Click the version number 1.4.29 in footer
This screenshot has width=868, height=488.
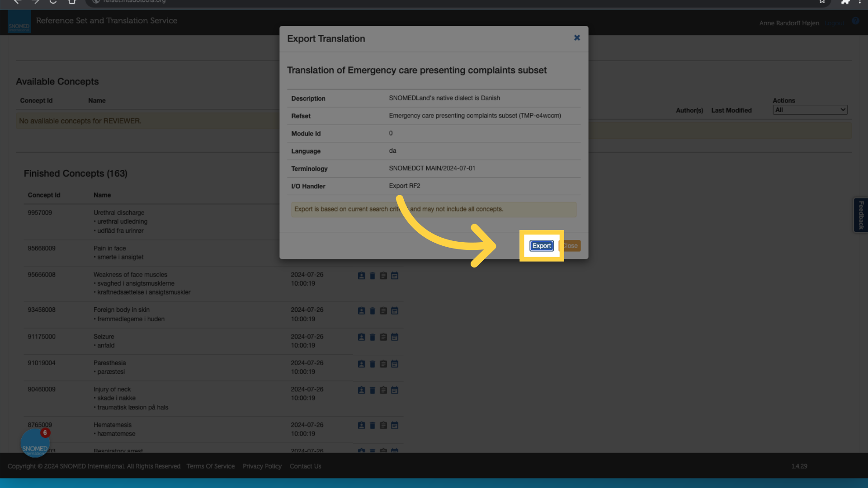coord(799,466)
